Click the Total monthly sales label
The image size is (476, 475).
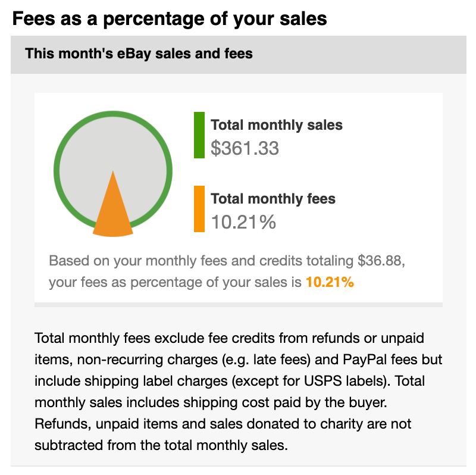[277, 125]
